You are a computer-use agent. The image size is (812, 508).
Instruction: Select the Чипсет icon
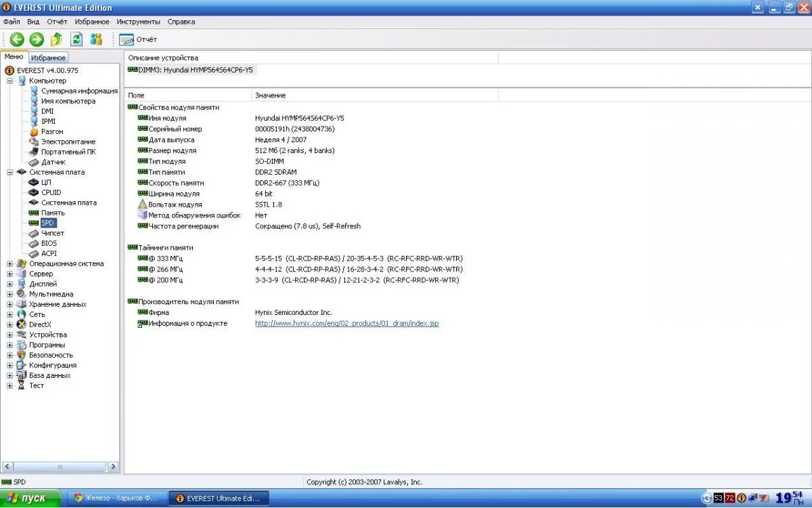click(34, 233)
